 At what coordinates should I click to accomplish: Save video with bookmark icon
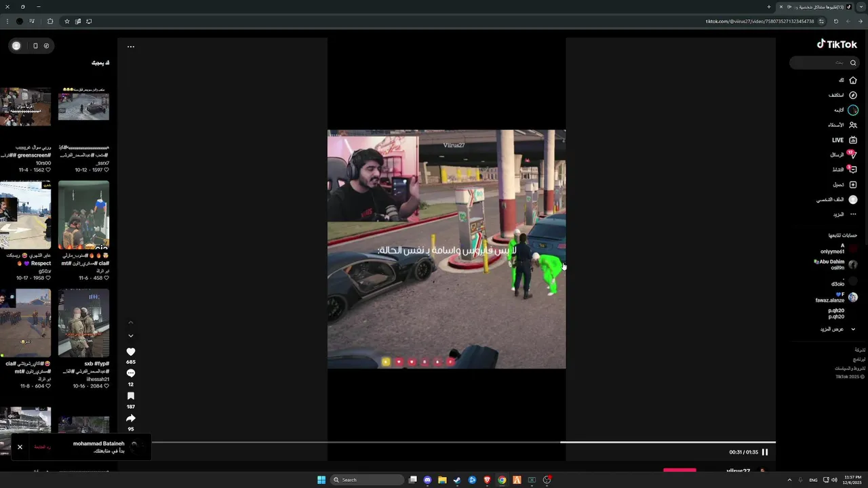click(x=131, y=396)
